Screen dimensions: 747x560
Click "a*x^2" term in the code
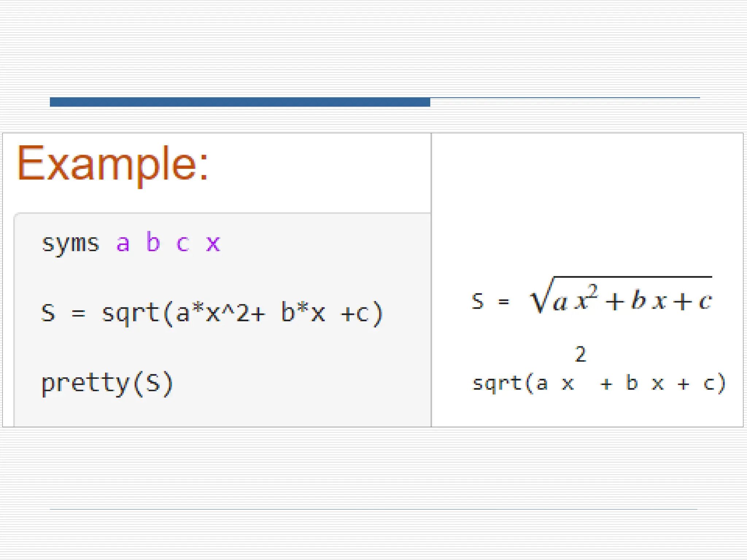[x=213, y=313]
